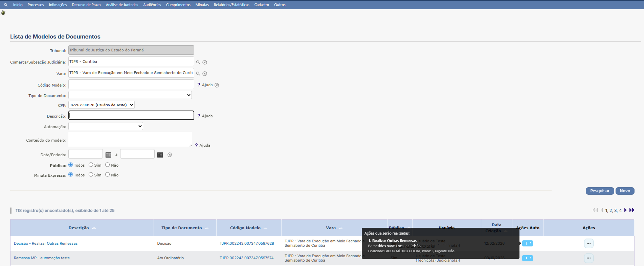The height and width of the screenshot is (266, 644).
Task: Focus the Código Modelo input field
Action: [131, 84]
